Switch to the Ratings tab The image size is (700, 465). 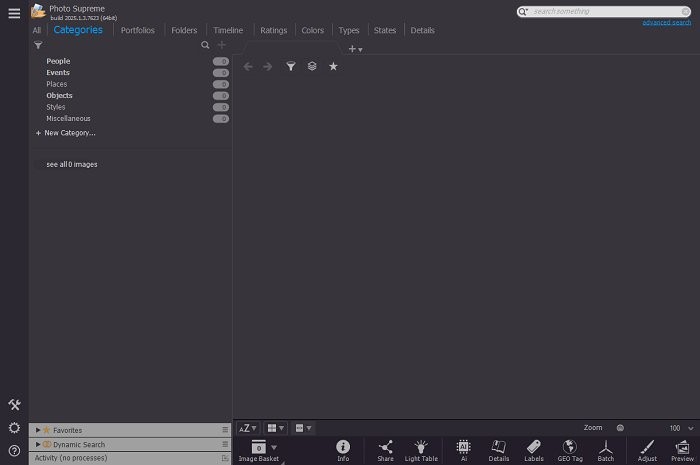(x=274, y=30)
